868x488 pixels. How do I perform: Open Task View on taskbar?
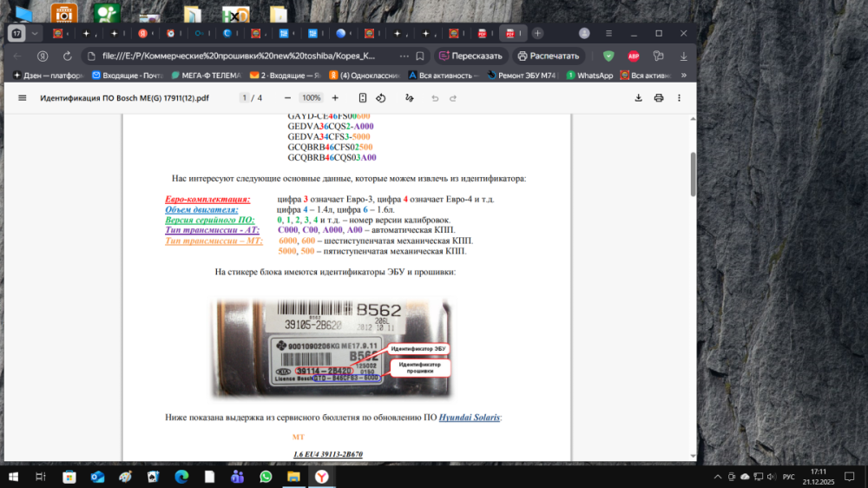[x=41, y=477]
